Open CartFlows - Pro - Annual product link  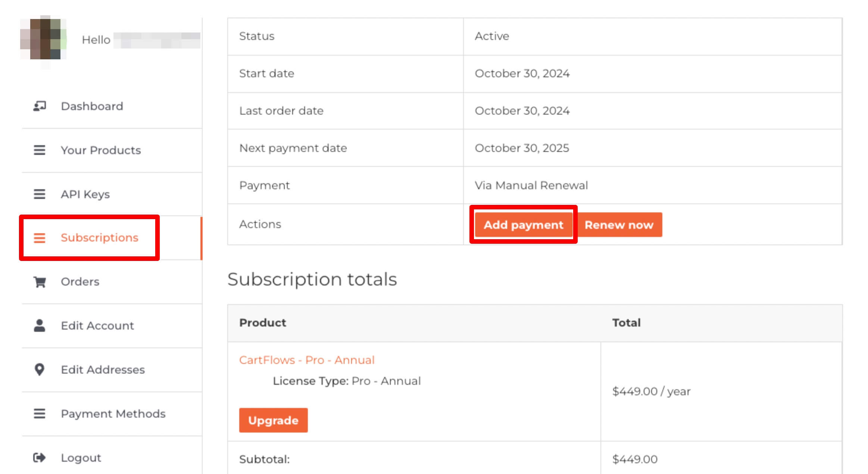pyautogui.click(x=307, y=360)
